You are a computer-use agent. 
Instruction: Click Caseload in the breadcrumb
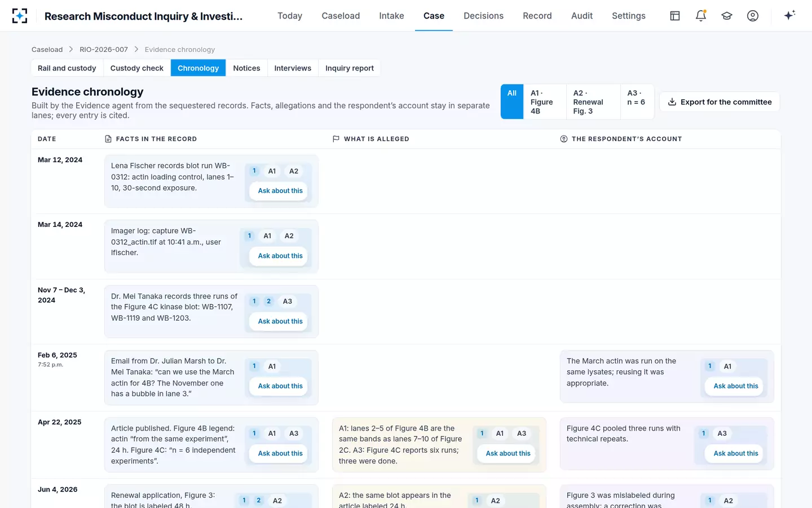(x=47, y=50)
